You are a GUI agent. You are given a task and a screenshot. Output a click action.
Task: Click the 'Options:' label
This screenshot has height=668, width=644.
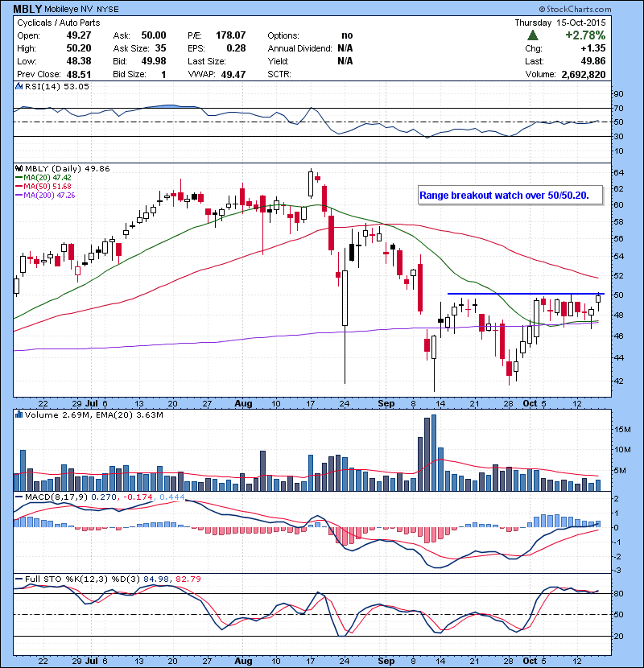tap(283, 35)
